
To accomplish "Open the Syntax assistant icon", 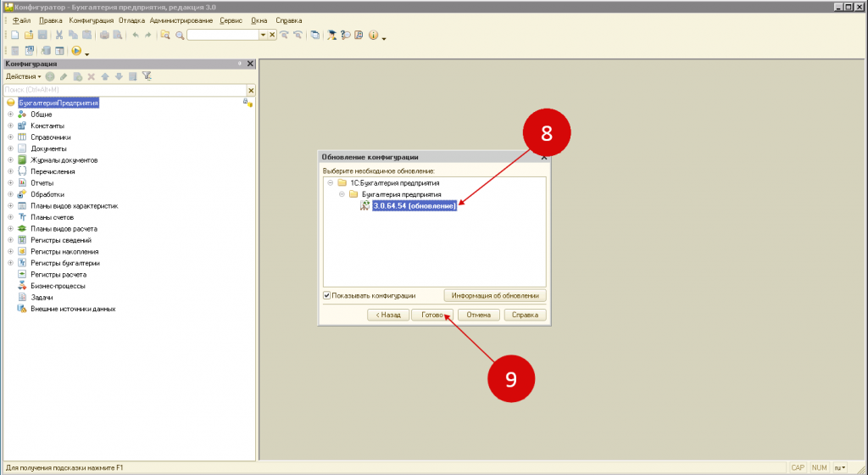I will point(331,35).
